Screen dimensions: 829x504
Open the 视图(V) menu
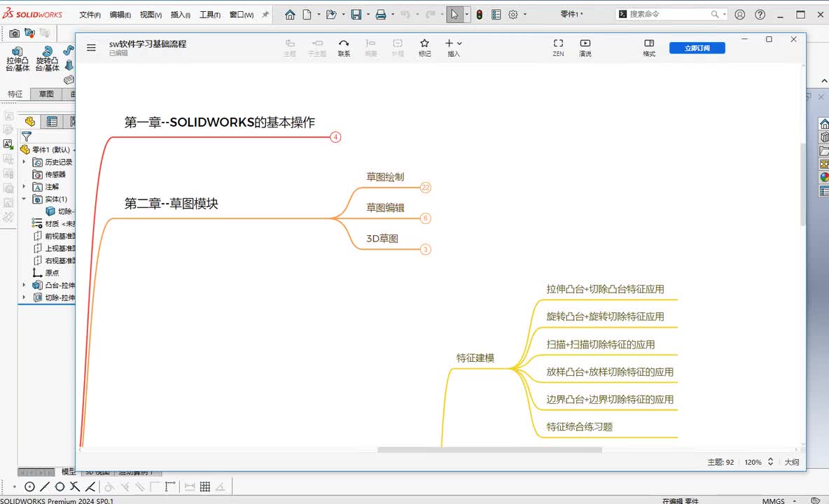click(151, 15)
